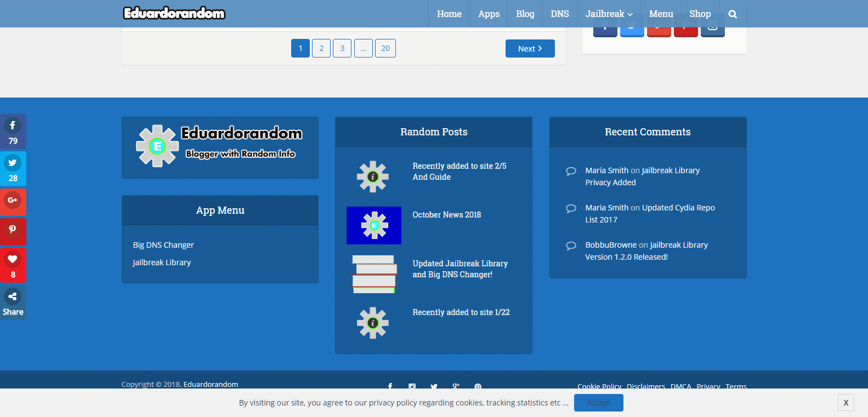Accept the cookie privacy notice
The width and height of the screenshot is (868, 417).
[598, 403]
